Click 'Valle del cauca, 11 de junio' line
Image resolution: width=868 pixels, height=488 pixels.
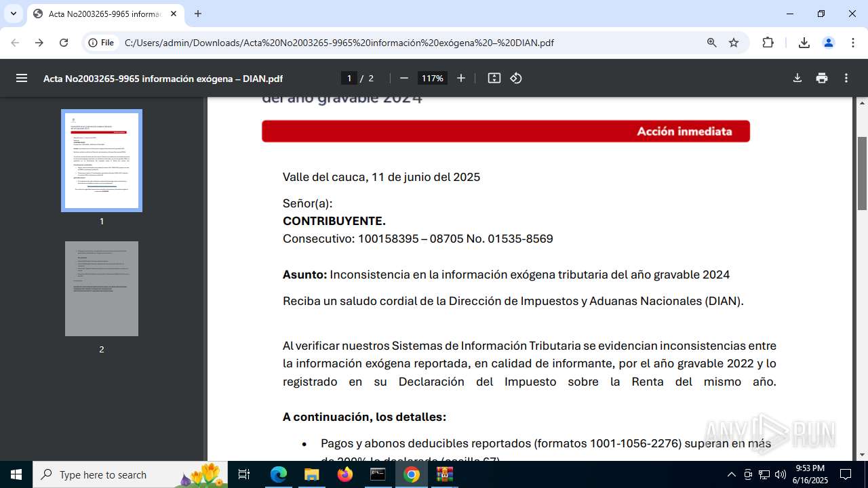[x=381, y=177]
